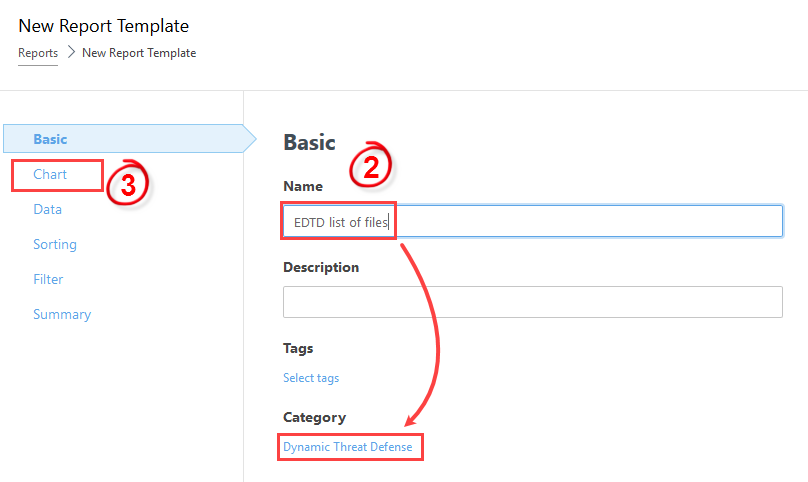This screenshot has height=482, width=808.
Task: Change the Dynamic Threat Defense category
Action: click(348, 447)
